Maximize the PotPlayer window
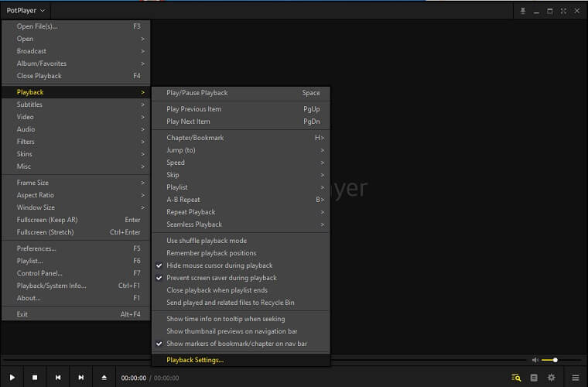Image resolution: width=588 pixels, height=387 pixels. [x=550, y=11]
